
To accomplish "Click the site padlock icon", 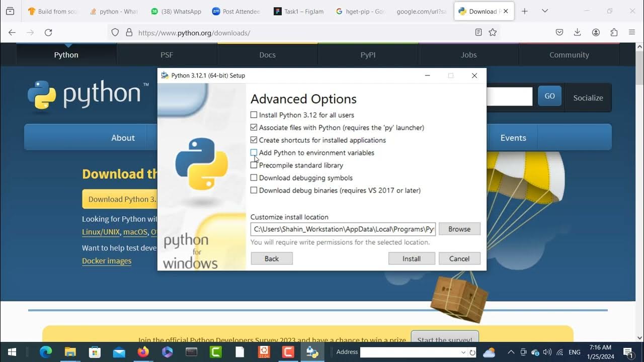I will pos(129,32).
